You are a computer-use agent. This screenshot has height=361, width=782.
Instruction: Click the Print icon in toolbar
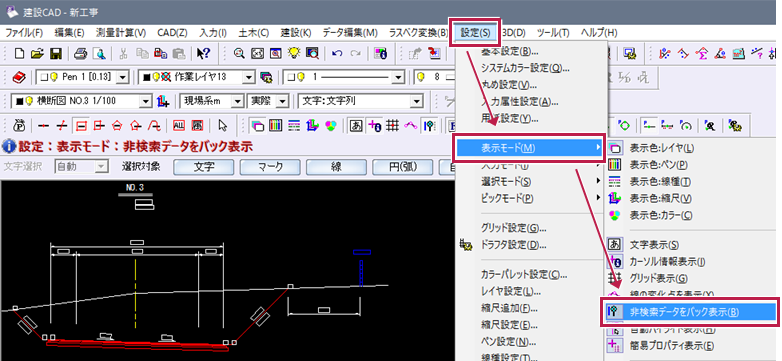[x=81, y=53]
